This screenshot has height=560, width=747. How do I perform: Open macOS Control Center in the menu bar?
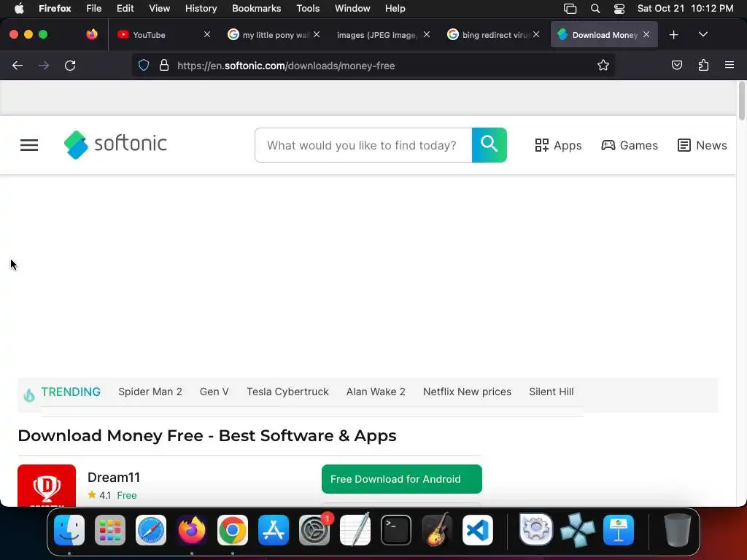tap(619, 9)
